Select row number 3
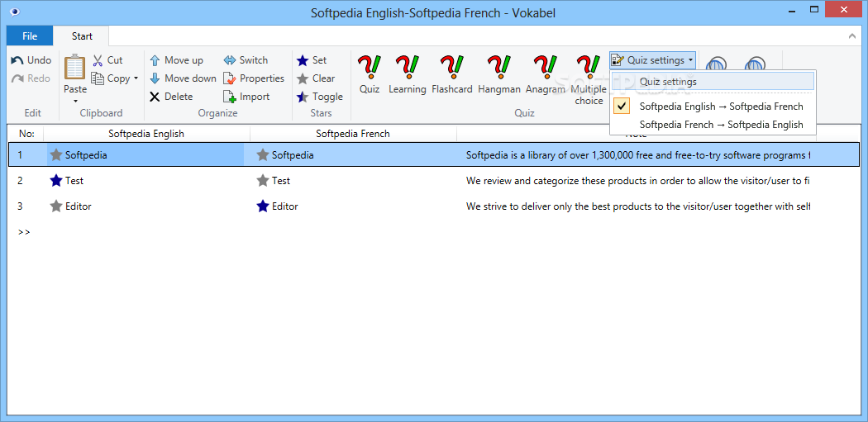 [20, 206]
